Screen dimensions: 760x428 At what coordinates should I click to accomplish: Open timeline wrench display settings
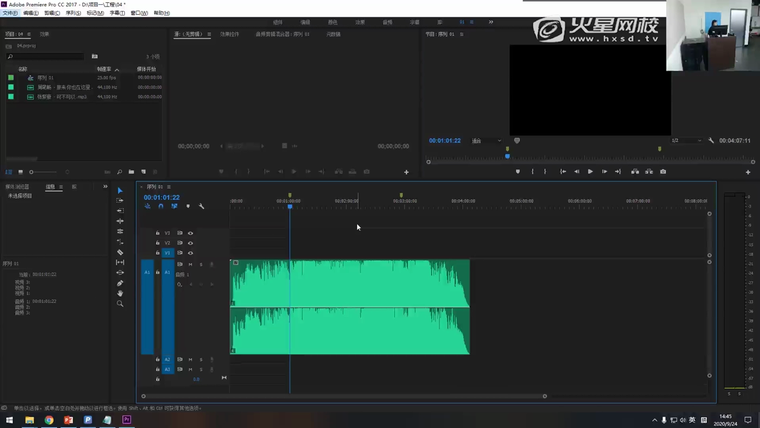point(201,207)
